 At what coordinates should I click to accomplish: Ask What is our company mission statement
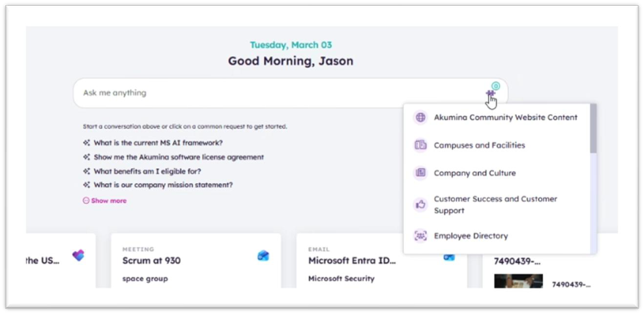pyautogui.click(x=163, y=185)
